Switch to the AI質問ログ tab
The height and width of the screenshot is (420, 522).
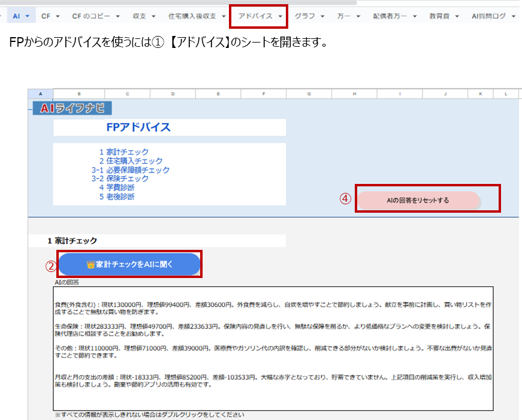coord(488,16)
